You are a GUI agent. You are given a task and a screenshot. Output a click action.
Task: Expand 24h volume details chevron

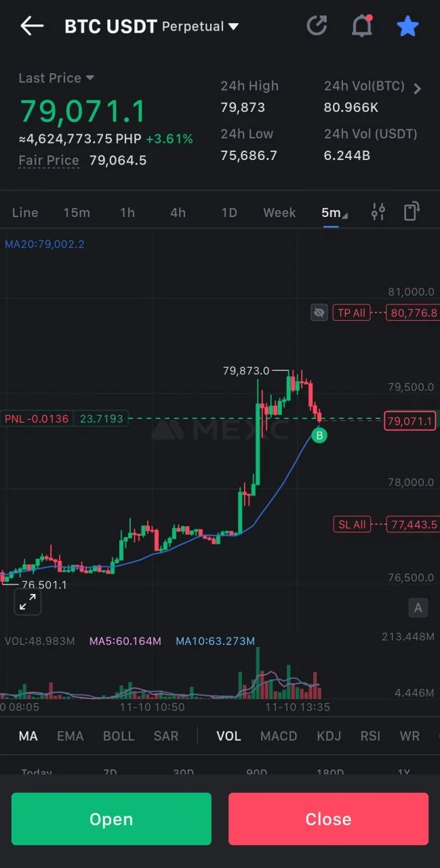click(x=417, y=89)
